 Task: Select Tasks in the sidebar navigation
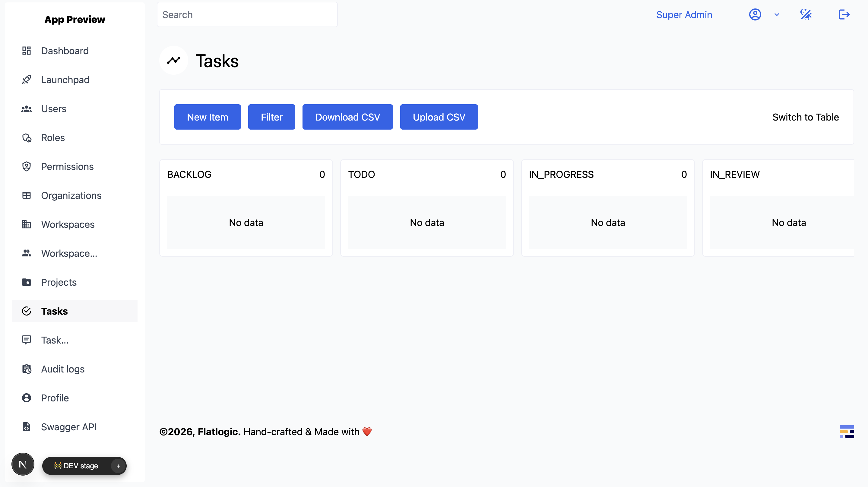coord(54,311)
